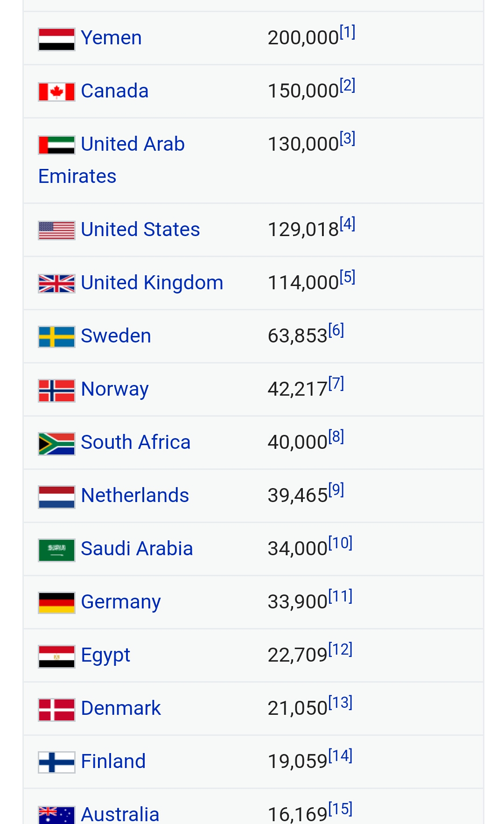Follow citation [10] next to 34,000
This screenshot has width=504, height=824.
340,543
